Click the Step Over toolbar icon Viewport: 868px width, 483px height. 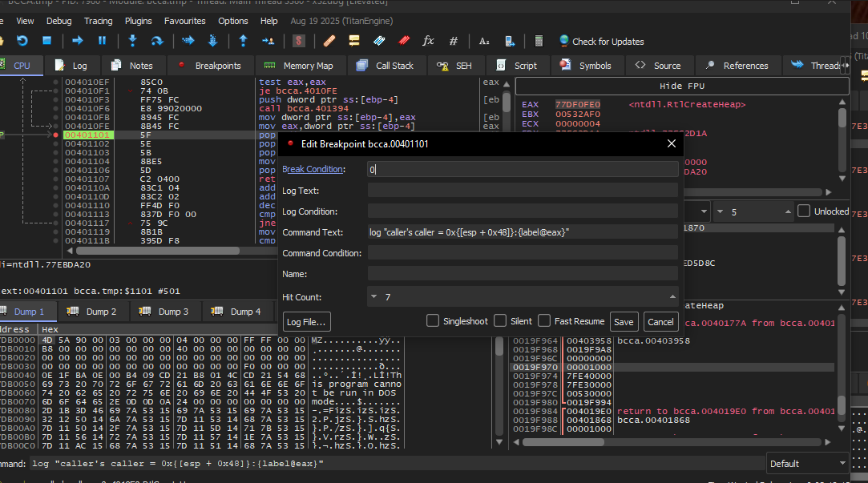[x=157, y=40]
